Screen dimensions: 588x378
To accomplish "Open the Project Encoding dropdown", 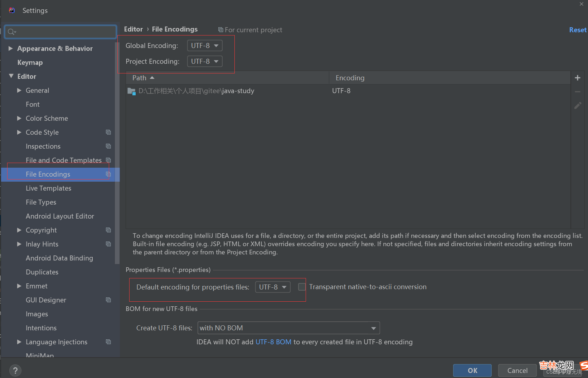I will [205, 61].
